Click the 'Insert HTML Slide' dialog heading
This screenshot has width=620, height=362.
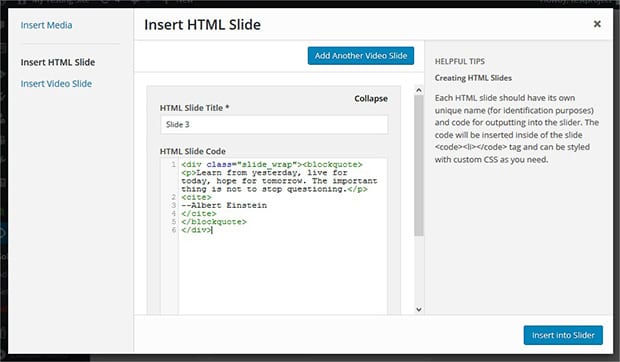coord(202,25)
